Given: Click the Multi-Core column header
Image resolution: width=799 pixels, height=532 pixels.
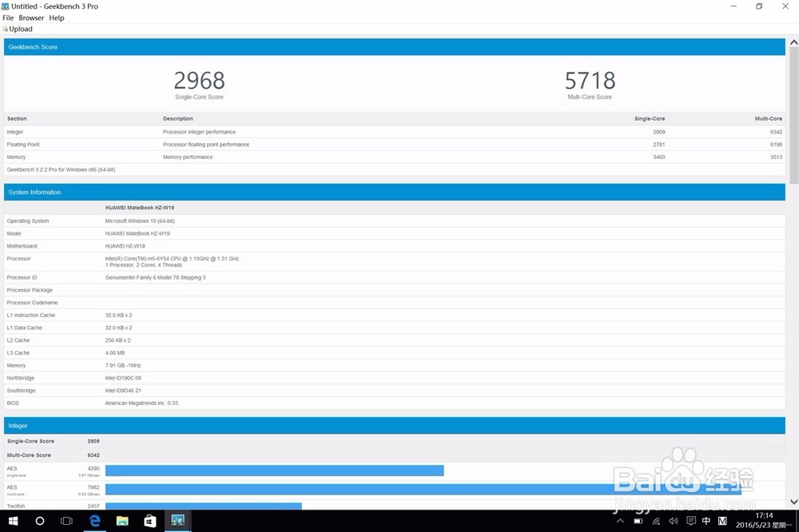Looking at the screenshot, I should 769,119.
